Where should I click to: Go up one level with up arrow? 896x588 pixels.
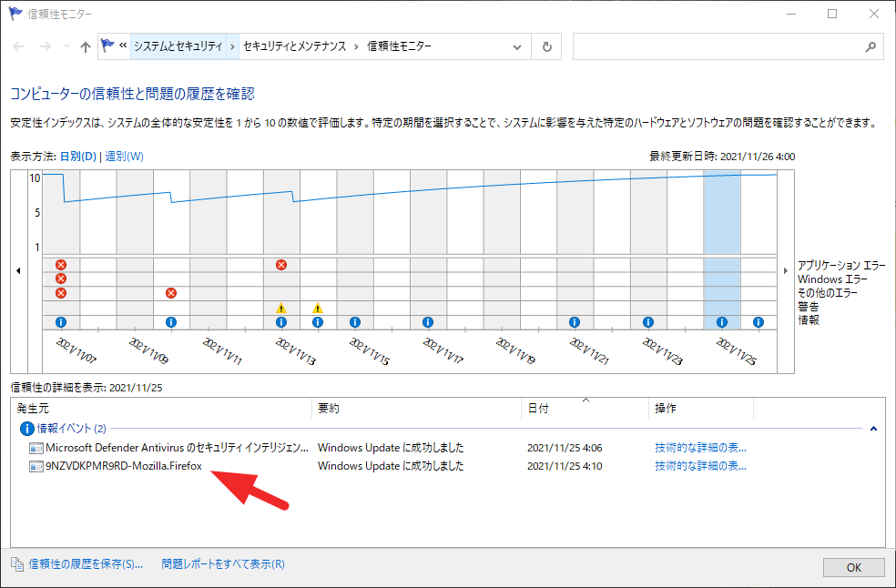pos(86,46)
